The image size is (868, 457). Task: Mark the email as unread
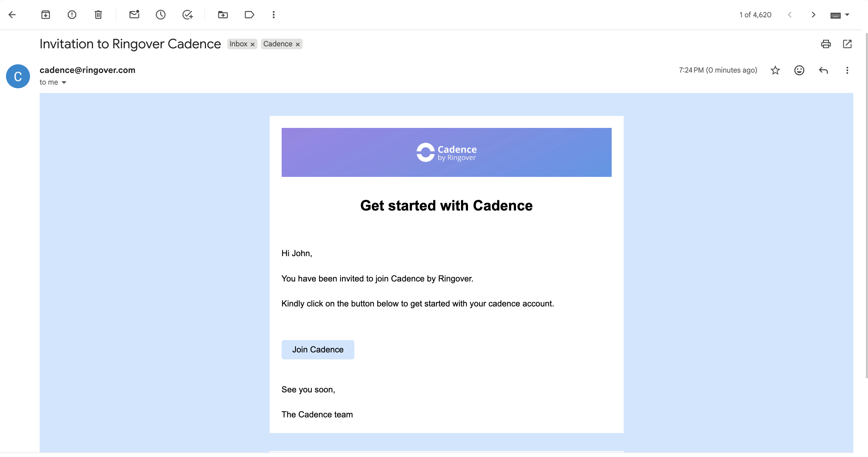[134, 15]
